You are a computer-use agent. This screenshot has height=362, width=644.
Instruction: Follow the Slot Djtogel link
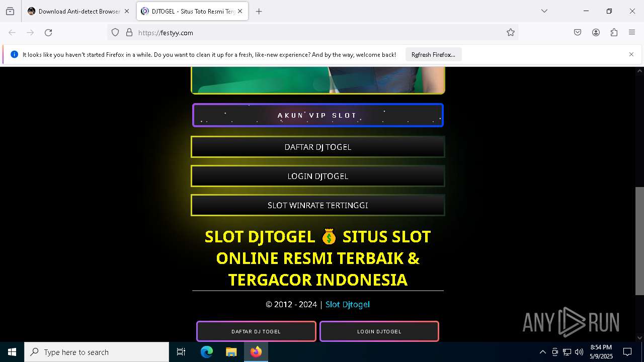click(348, 304)
